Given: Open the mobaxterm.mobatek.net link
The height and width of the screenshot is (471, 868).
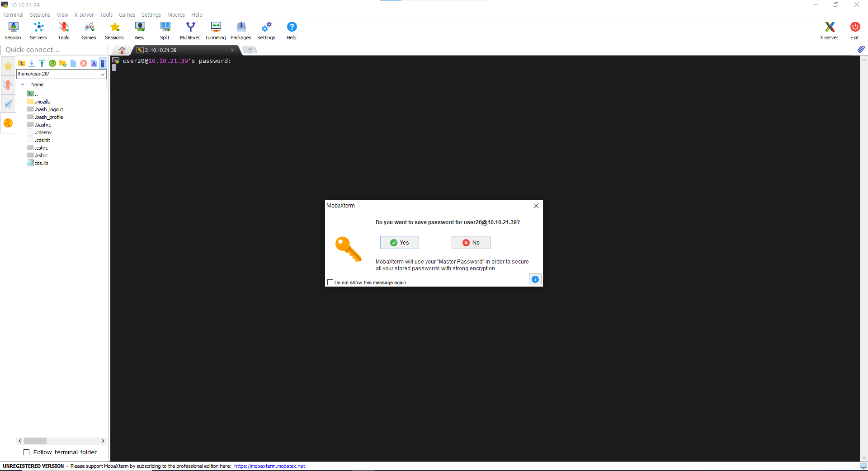Looking at the screenshot, I should pyautogui.click(x=269, y=466).
